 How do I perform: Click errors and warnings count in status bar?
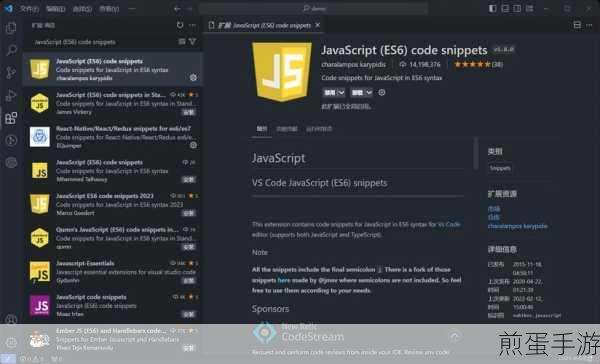31,359
